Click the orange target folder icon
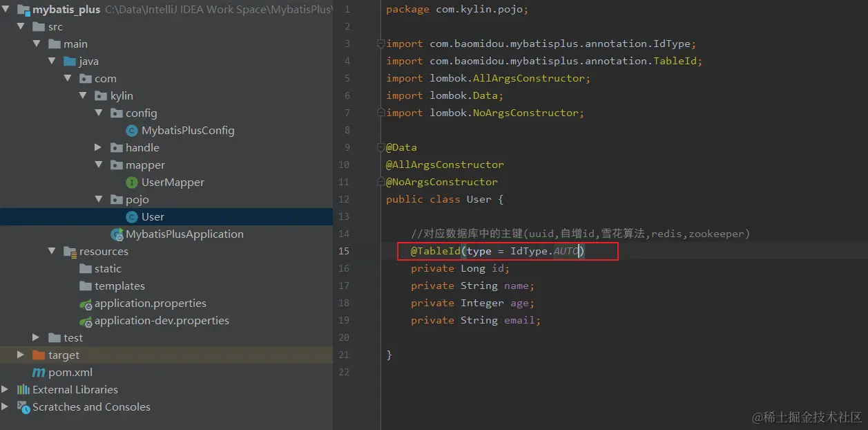This screenshot has width=868, height=430. tap(39, 355)
